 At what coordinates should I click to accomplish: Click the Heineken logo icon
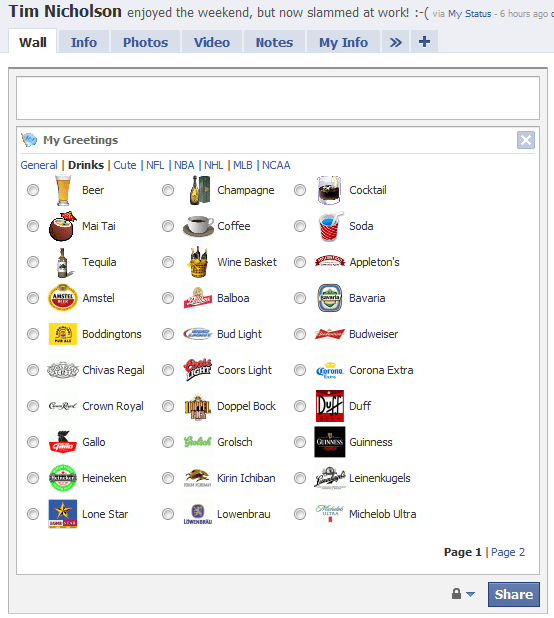pyautogui.click(x=63, y=478)
